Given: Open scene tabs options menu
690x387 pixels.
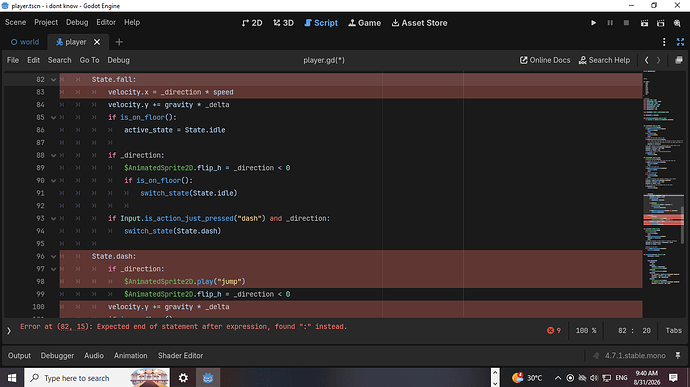Looking at the screenshot, I should pos(664,42).
